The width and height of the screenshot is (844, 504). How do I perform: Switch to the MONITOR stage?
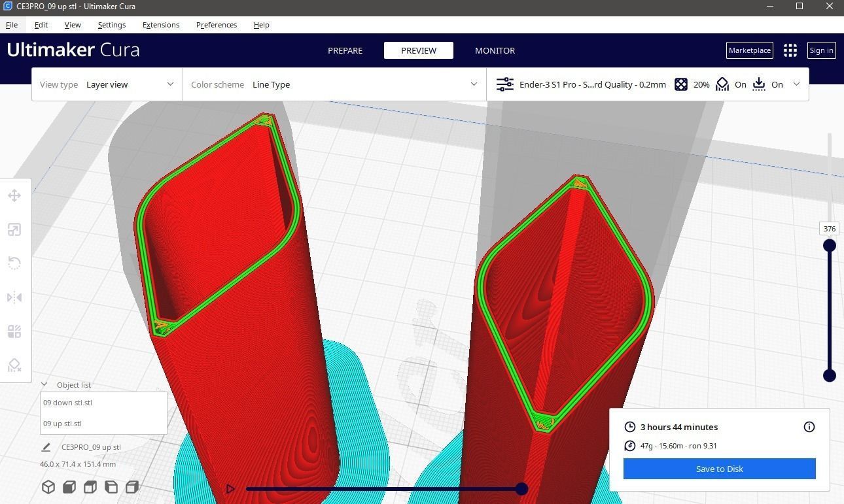(x=495, y=50)
